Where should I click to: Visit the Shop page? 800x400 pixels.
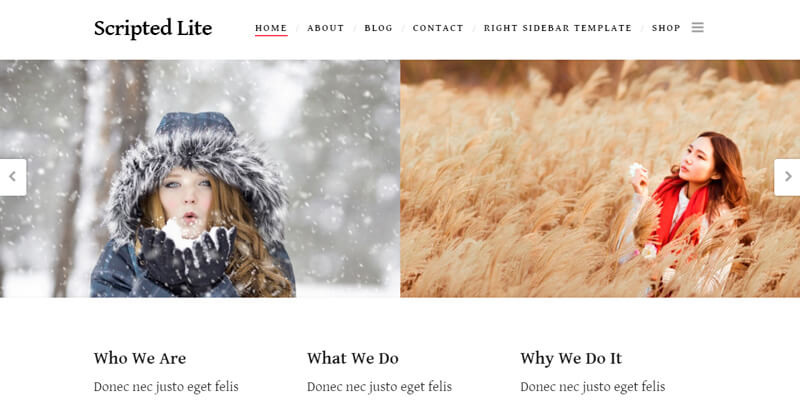666,28
